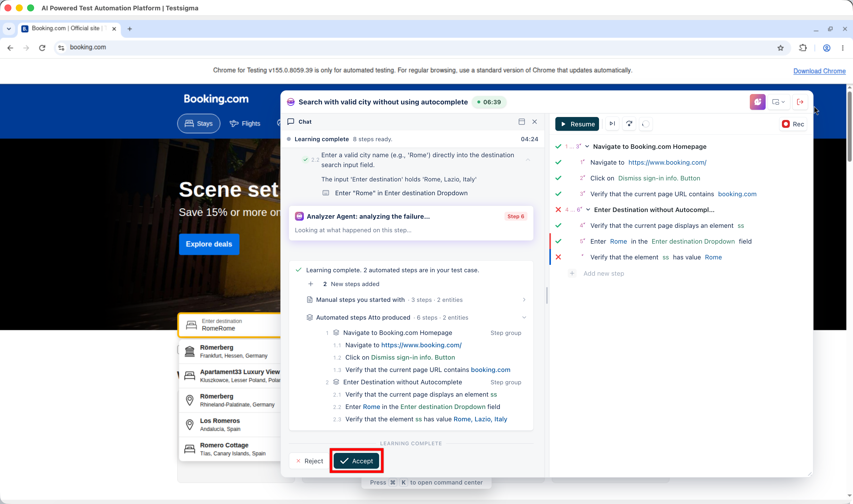Viewport: 853px width, 504px height.
Task: Click the rerun step icon next to Resume
Action: (x=629, y=124)
